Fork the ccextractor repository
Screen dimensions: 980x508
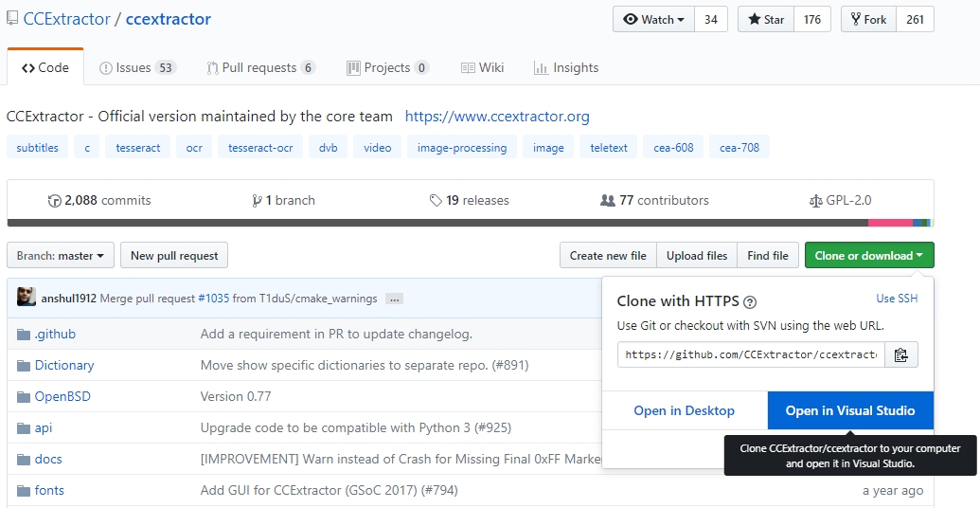869,19
